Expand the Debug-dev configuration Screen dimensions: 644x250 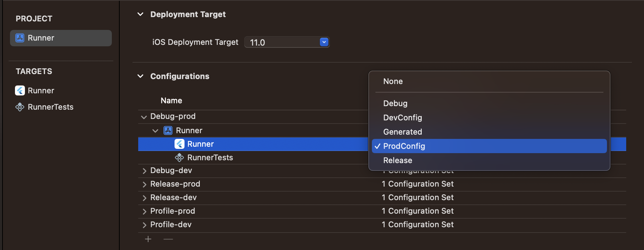tap(144, 171)
